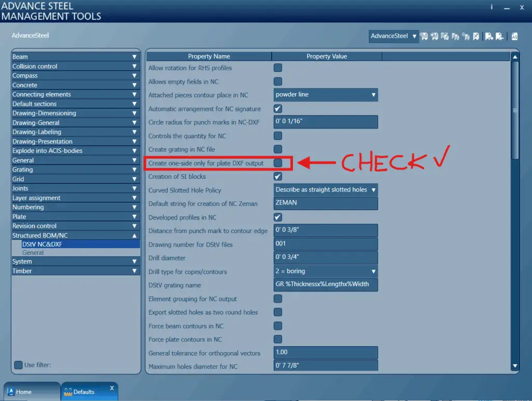Viewport: 532px width, 401px height.
Task: Click the copy database documents icon
Action: click(455, 36)
